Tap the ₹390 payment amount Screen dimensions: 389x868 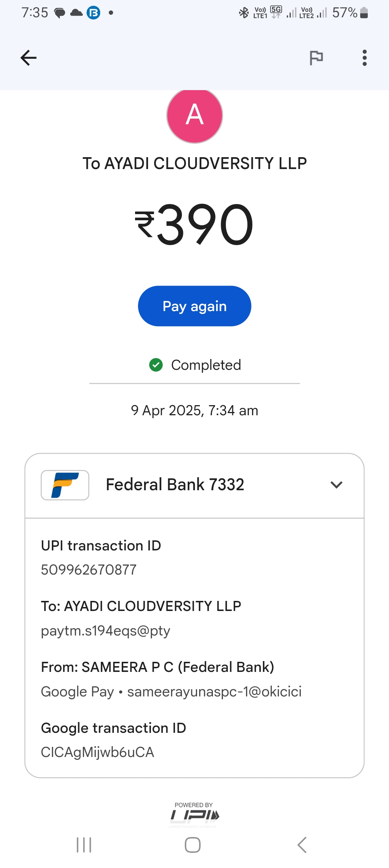tap(194, 224)
